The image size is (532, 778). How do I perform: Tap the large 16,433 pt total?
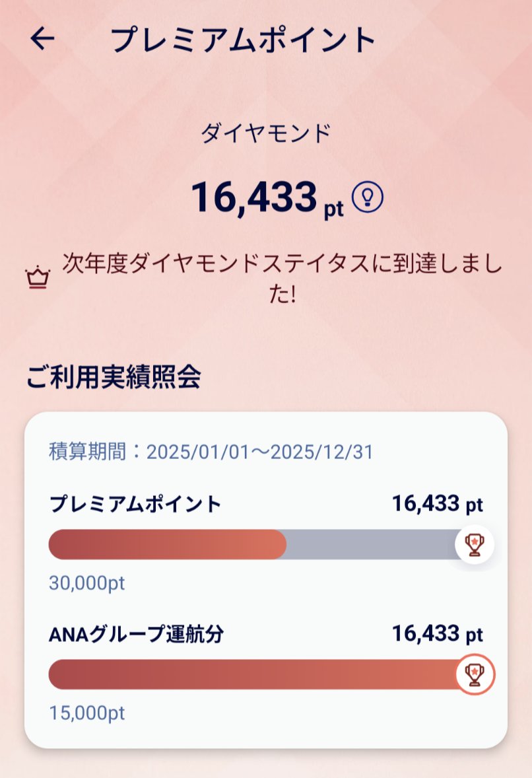click(268, 198)
